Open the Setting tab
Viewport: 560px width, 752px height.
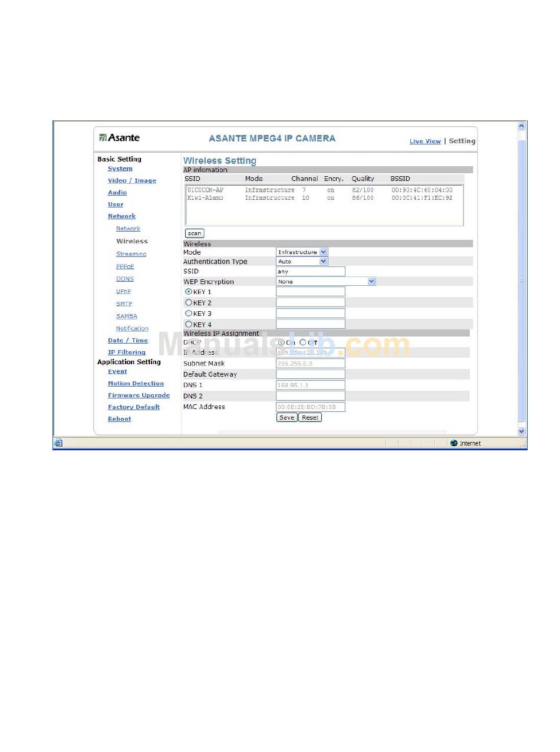[x=462, y=141]
